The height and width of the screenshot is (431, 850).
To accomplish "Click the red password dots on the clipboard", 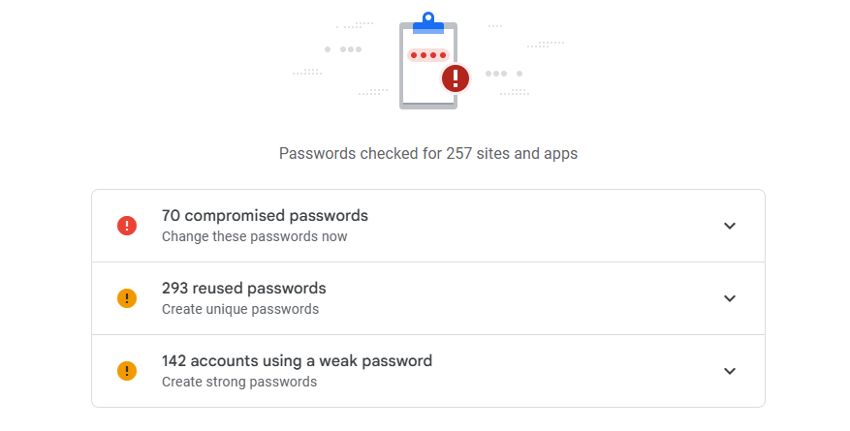I will pos(428,55).
